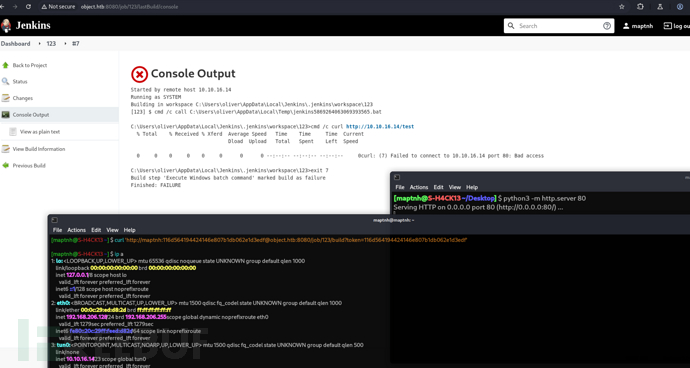Open the maptnh user profile link
Viewport: 690px width, 368px height.
click(638, 26)
